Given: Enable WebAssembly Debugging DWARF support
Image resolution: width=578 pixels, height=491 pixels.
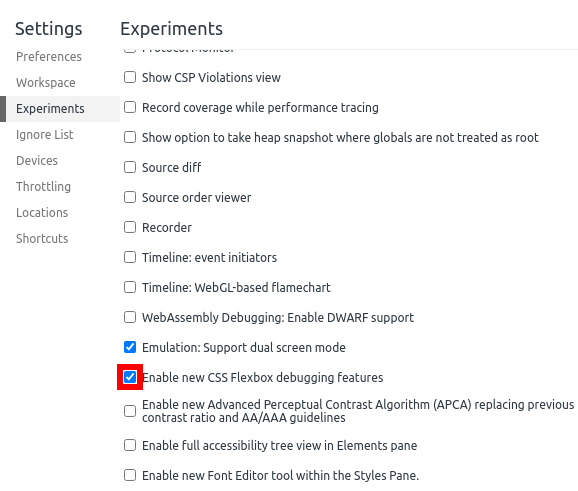Looking at the screenshot, I should coord(130,317).
